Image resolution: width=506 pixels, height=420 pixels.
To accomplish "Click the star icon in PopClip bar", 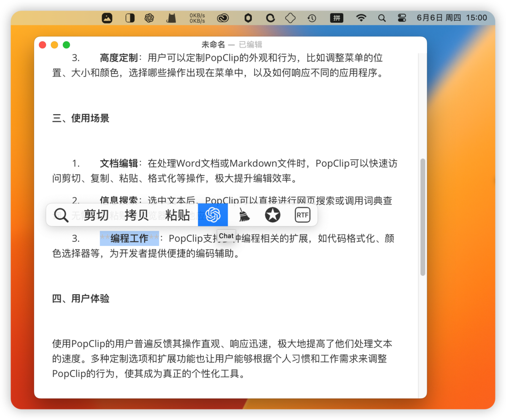I will pyautogui.click(x=273, y=215).
